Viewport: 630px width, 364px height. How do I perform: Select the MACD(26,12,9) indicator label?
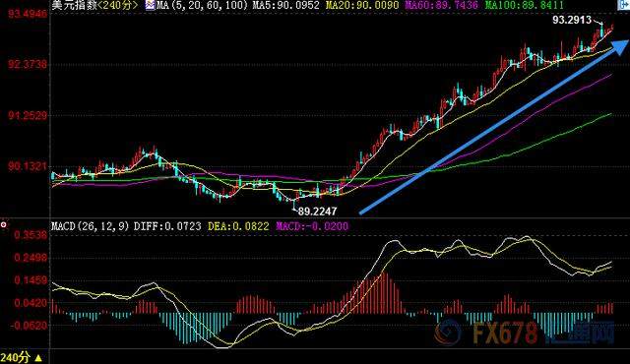91,226
